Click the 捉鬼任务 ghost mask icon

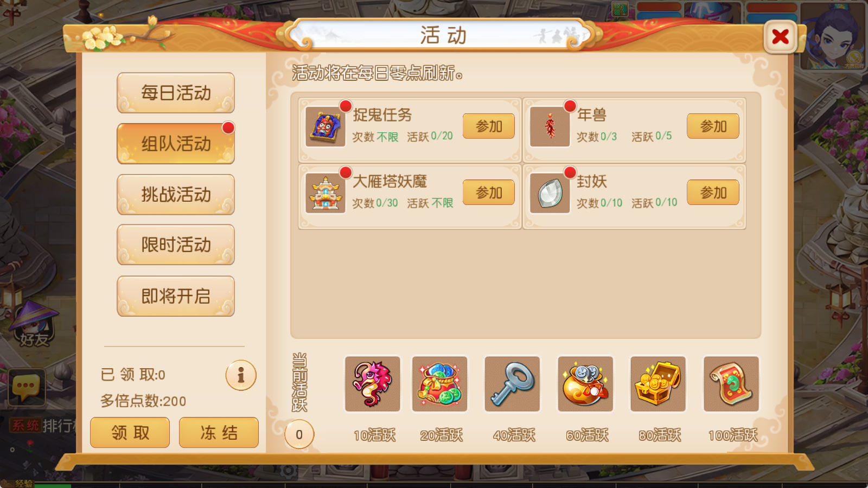click(325, 126)
